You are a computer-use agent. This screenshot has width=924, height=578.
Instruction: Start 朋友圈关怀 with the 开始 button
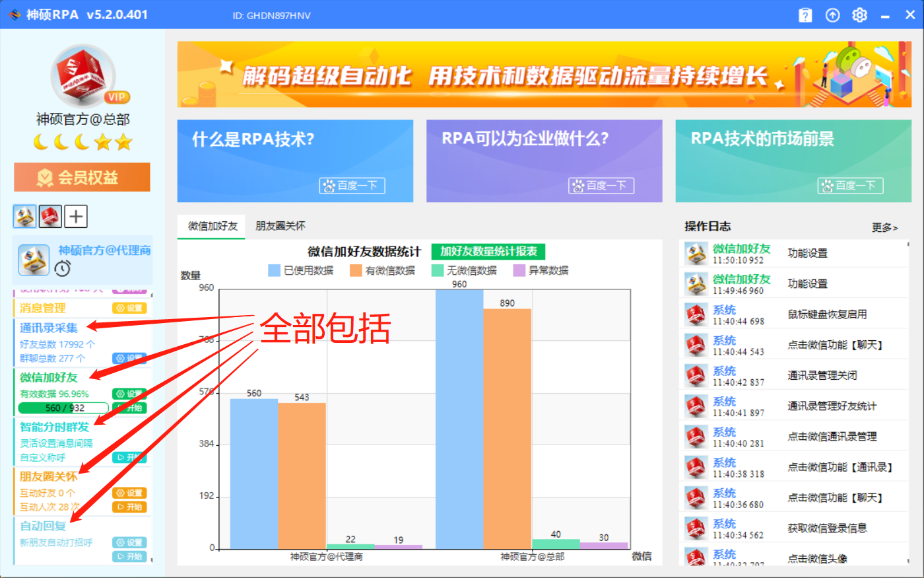click(129, 507)
